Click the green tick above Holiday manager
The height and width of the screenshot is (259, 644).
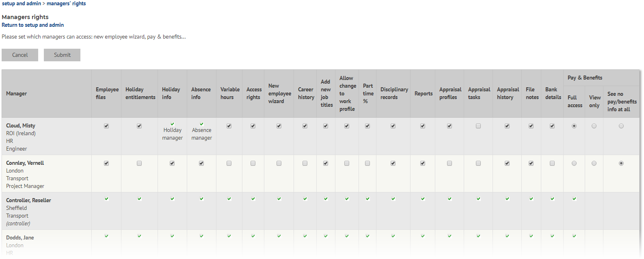click(172, 124)
